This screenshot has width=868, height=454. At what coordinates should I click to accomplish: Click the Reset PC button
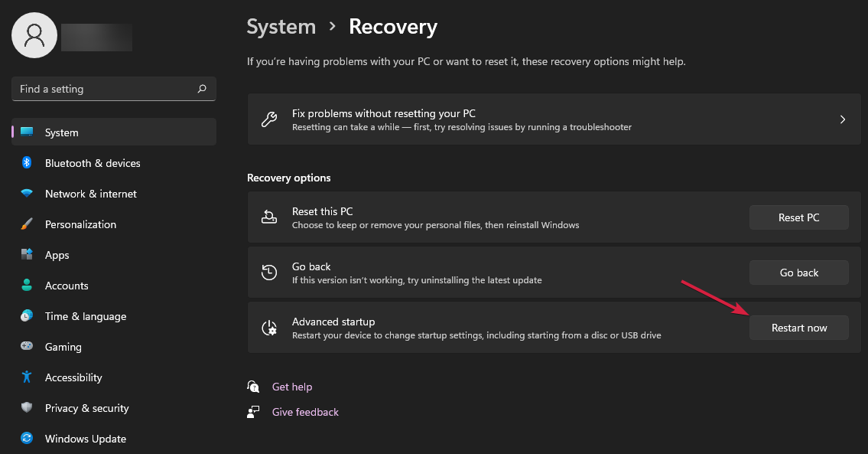pyautogui.click(x=798, y=217)
